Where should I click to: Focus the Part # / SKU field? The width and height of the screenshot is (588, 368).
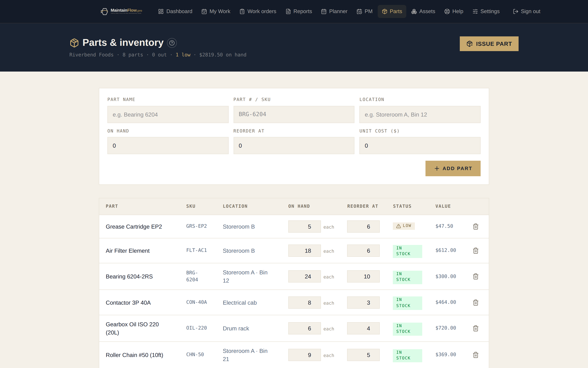pyautogui.click(x=294, y=114)
